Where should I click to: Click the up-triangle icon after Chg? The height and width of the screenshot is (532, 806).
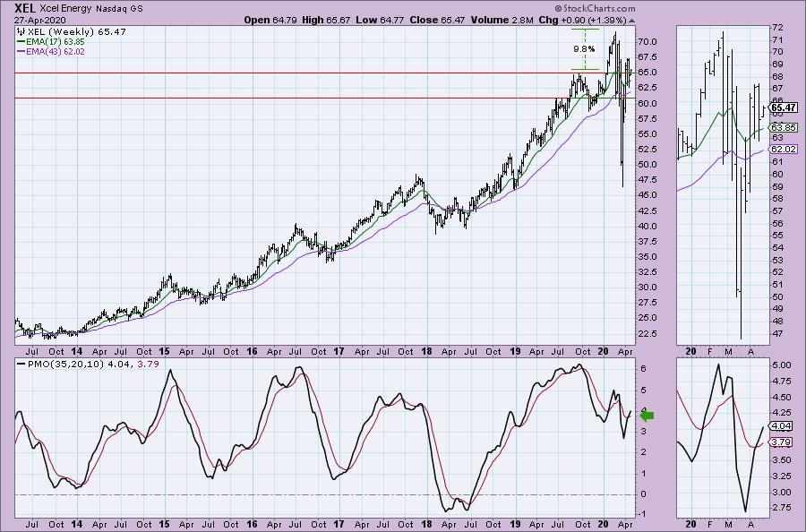coord(631,21)
